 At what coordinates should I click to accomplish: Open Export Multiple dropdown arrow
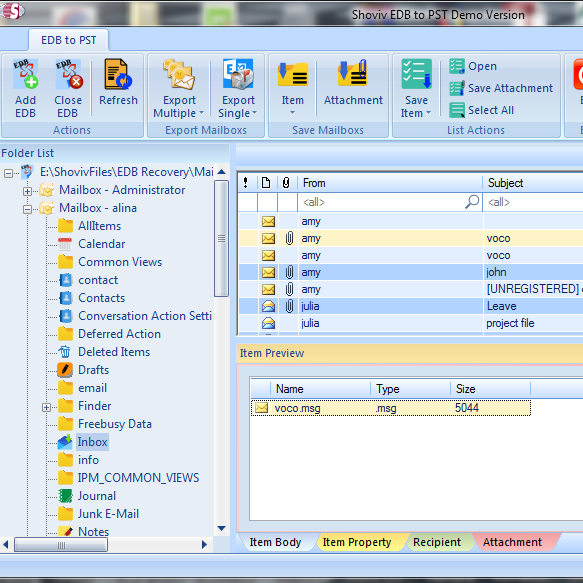point(202,113)
